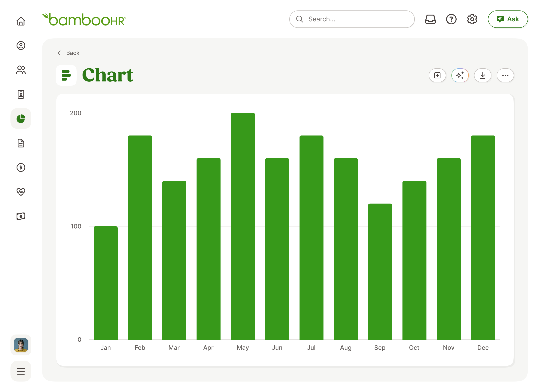Open the Payroll dollar circle icon

pyautogui.click(x=21, y=167)
